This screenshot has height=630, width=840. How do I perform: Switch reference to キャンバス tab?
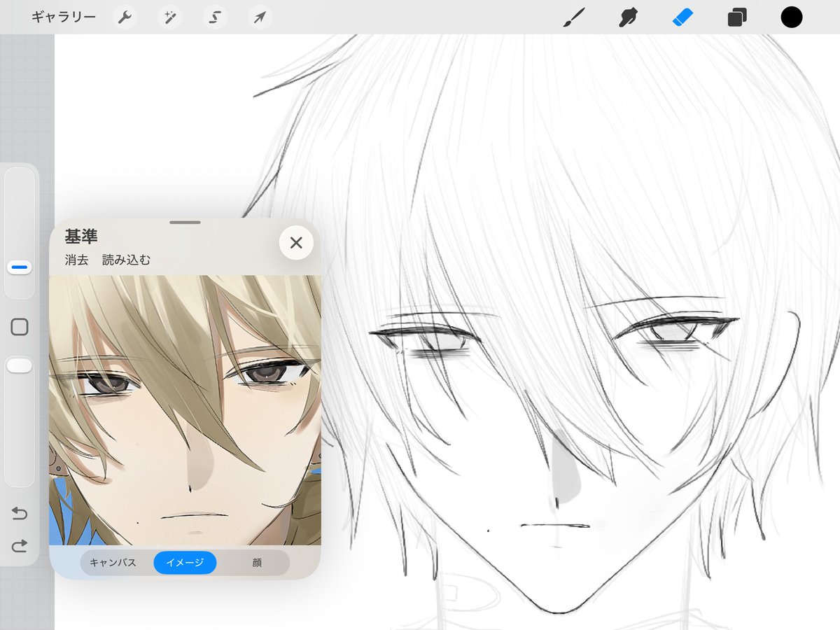pos(113,563)
